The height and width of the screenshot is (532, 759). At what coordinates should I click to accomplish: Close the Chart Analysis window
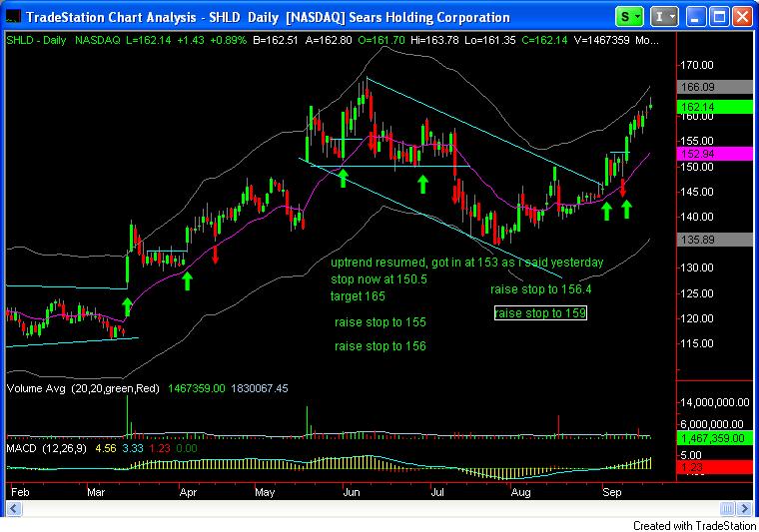[743, 17]
